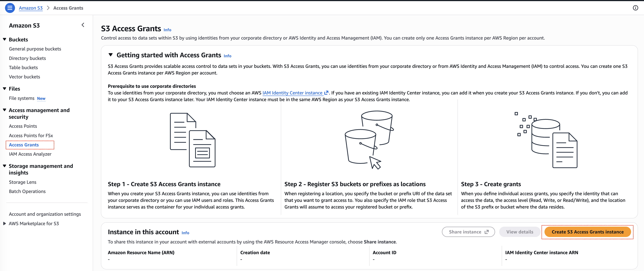The width and height of the screenshot is (644, 271).
Task: Collapse the Amazon S3 sidebar arrow
Action: coord(83,25)
